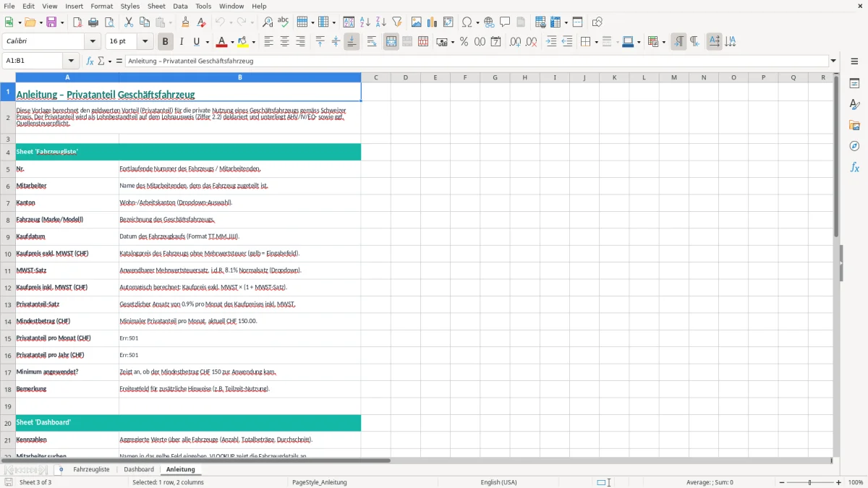The height and width of the screenshot is (488, 868).
Task: Switch to the Dashboard sheet tab
Action: click(139, 469)
